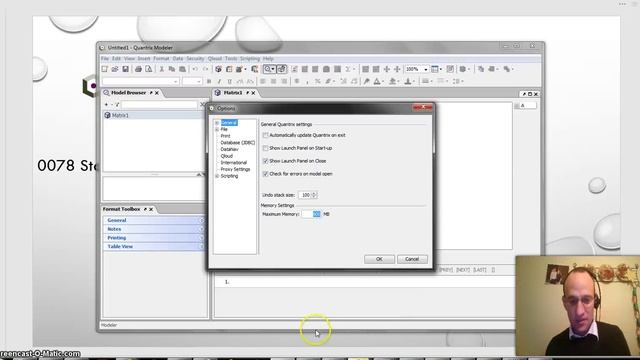640x360 pixels.
Task: Click the Cut scissors icon
Action: coord(162,69)
